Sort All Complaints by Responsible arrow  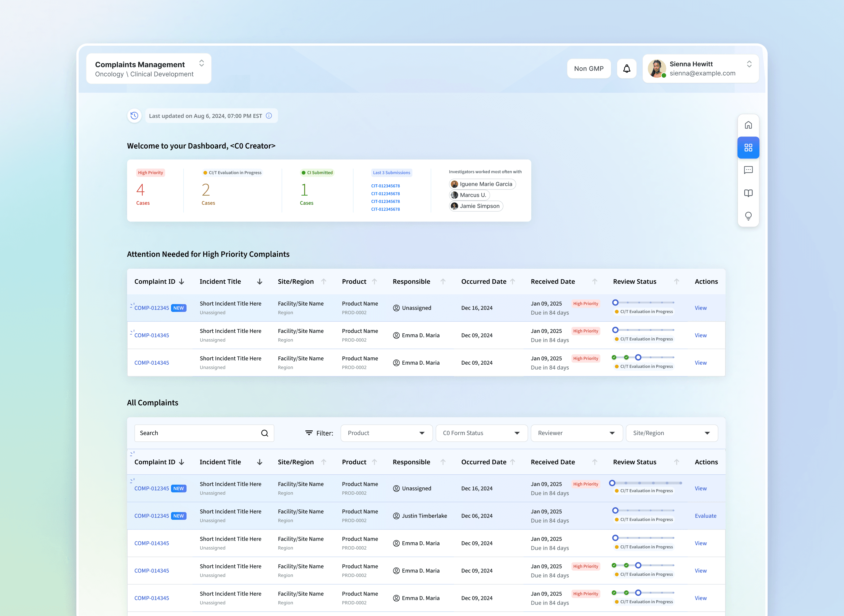pos(443,462)
